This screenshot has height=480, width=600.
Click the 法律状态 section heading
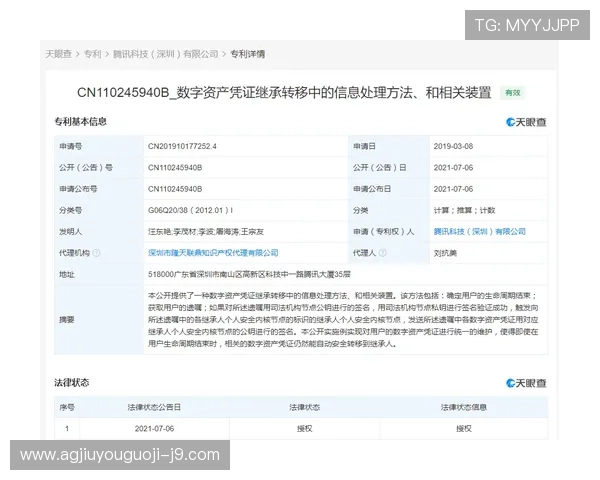72,383
